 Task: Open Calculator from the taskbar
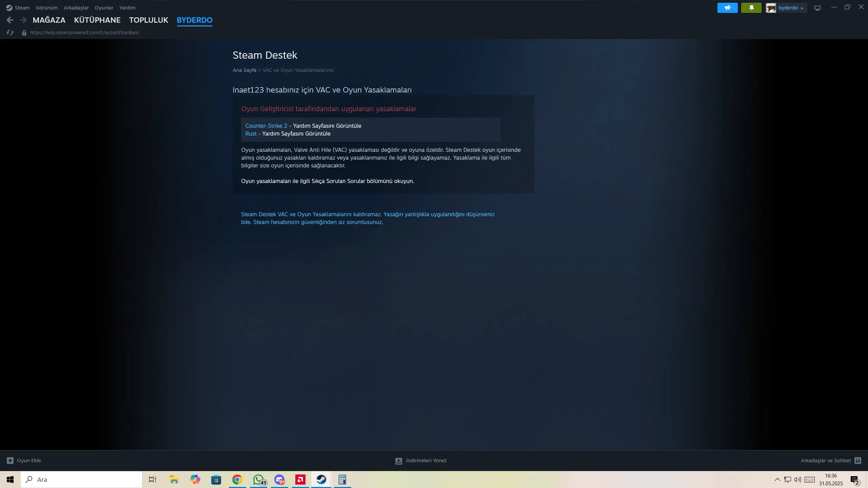click(342, 480)
